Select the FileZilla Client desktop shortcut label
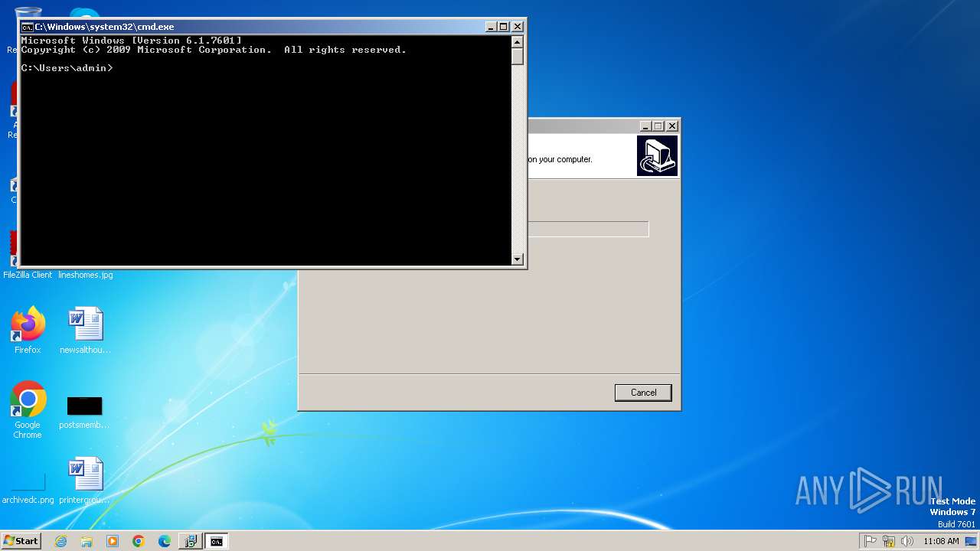 click(28, 275)
